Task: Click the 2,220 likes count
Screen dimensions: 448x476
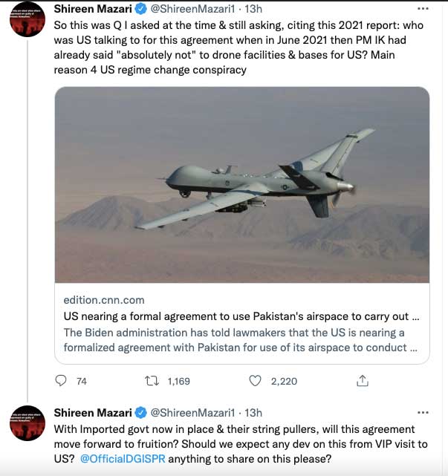Action: click(x=283, y=382)
